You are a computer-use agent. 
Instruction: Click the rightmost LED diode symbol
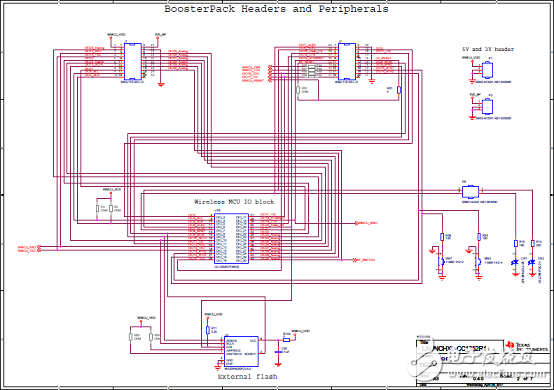(532, 263)
